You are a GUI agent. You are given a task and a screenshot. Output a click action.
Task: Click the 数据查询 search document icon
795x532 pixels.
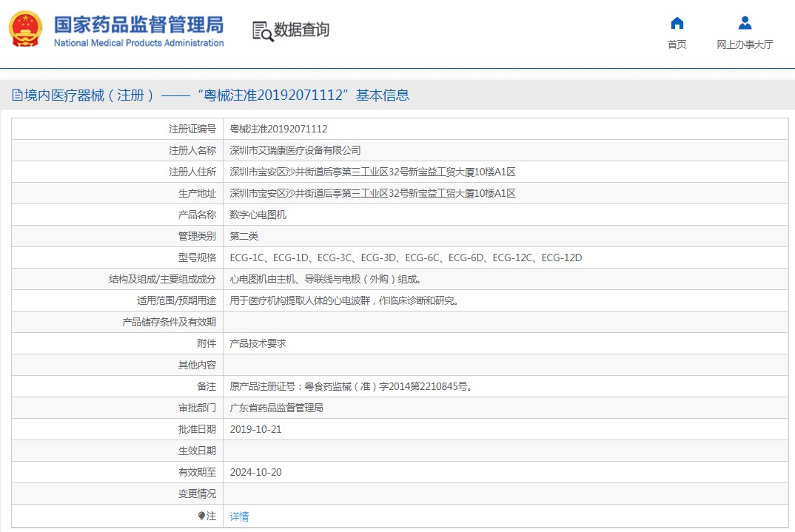point(263,31)
